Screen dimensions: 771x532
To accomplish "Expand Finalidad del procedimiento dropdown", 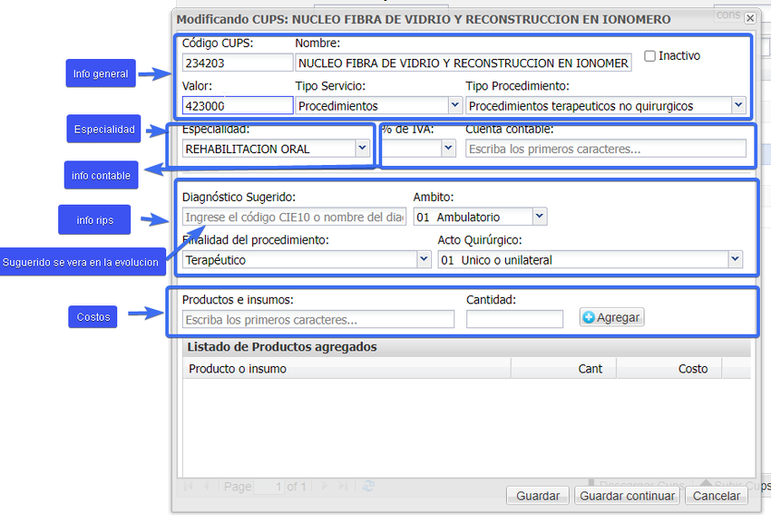I will pyautogui.click(x=424, y=259).
